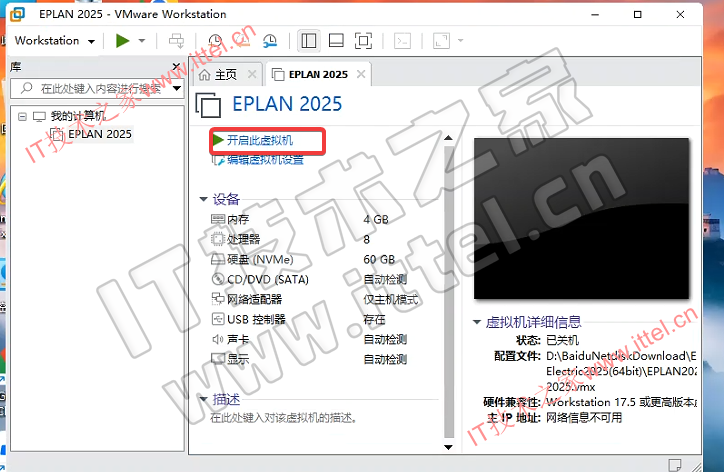Click the VMware Workstation title bar app icon
The width and height of the screenshot is (724, 472).
point(18,14)
